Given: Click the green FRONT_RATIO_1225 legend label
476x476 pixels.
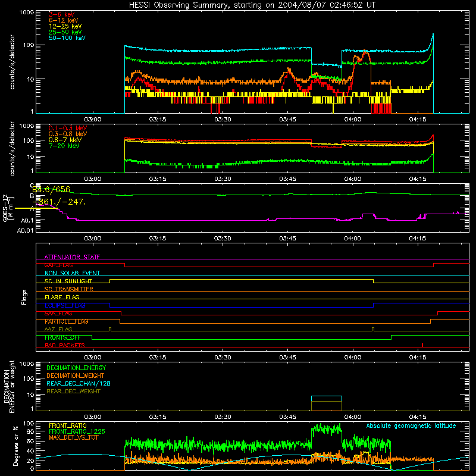Looking at the screenshot, I should click(x=77, y=432).
